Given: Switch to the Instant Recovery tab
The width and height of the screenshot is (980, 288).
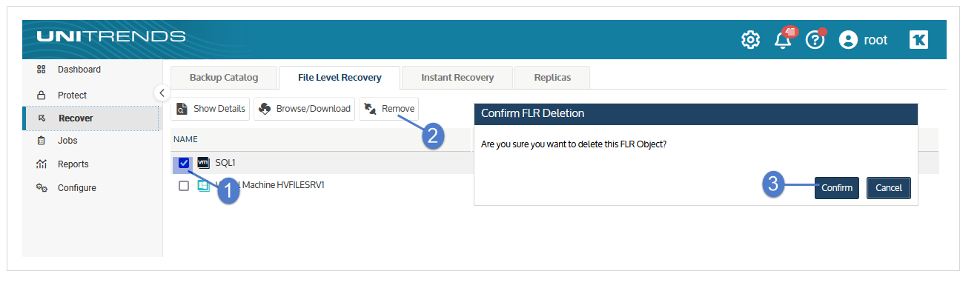Looking at the screenshot, I should (x=457, y=78).
